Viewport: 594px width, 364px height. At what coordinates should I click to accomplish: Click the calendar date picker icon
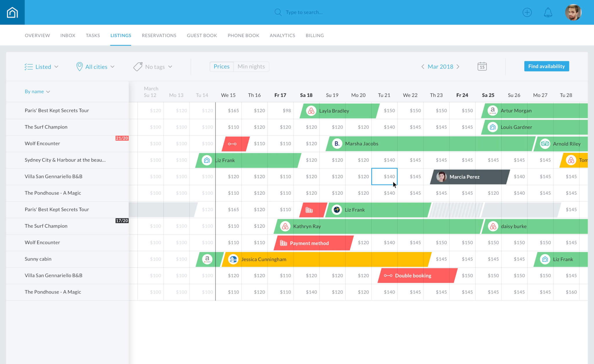coord(482,66)
